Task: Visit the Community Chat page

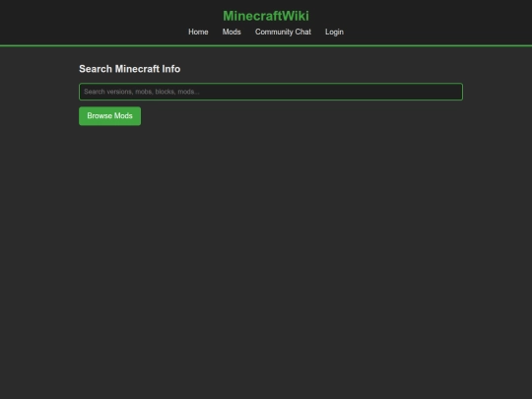Action: [283, 32]
